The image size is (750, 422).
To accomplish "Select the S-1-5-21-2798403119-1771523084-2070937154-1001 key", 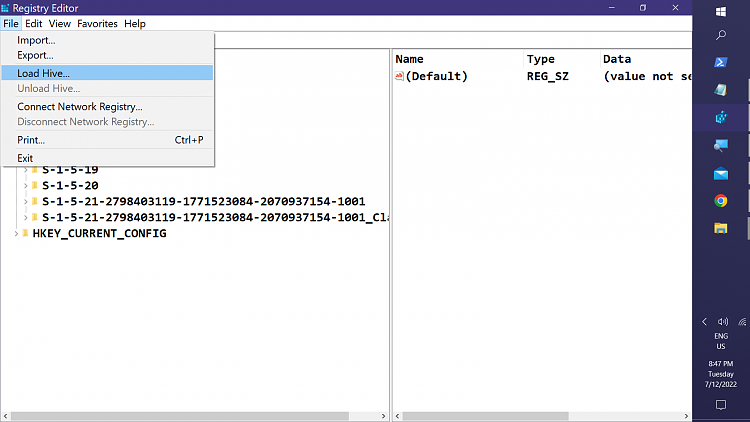I will pos(204,201).
